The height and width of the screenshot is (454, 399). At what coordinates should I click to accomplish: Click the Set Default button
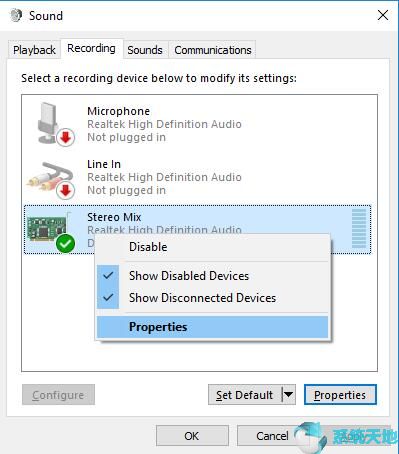[x=245, y=395]
